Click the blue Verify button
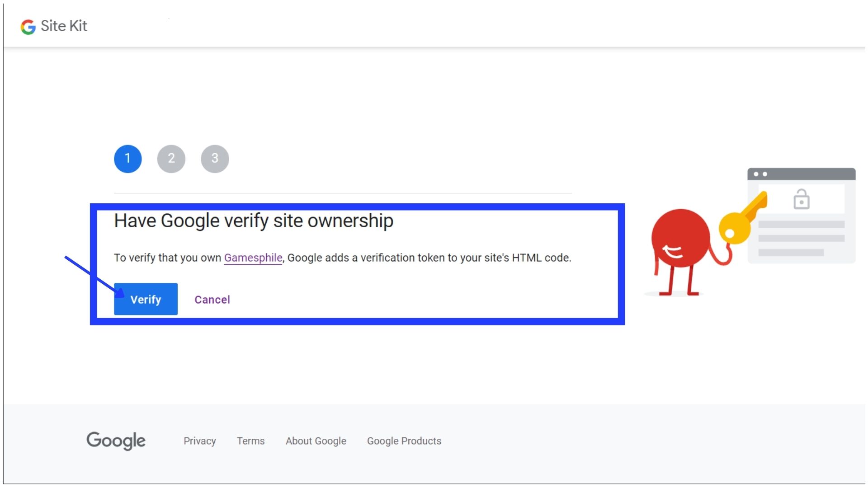The height and width of the screenshot is (488, 868). click(x=146, y=299)
